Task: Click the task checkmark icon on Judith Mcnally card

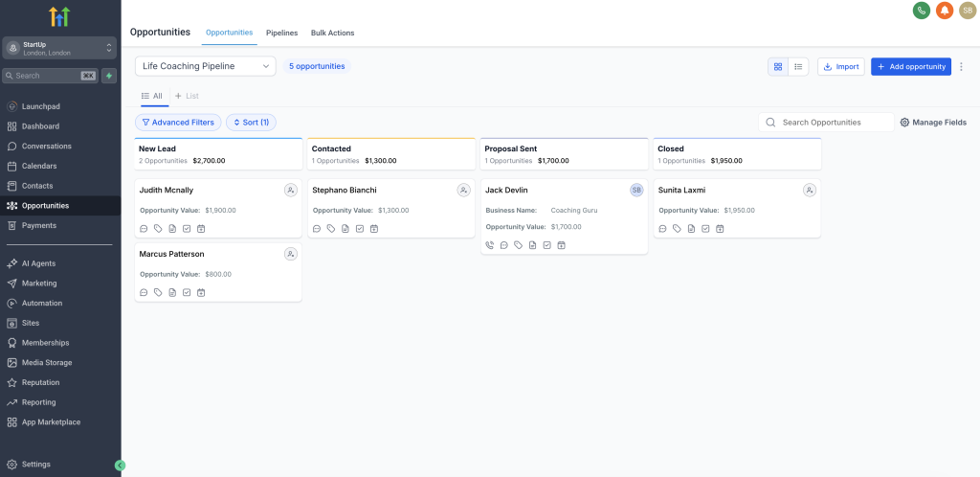Action: tap(187, 229)
